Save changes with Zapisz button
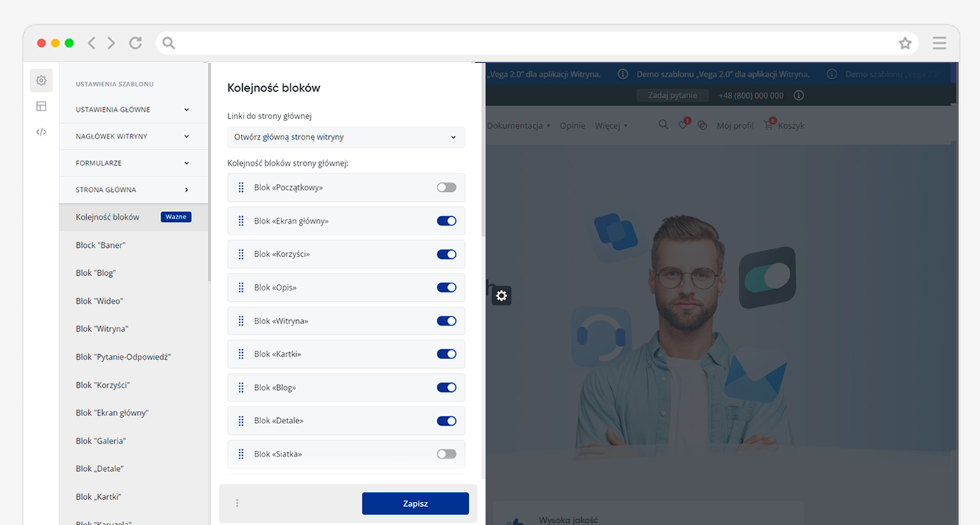The width and height of the screenshot is (980, 525). [415, 503]
